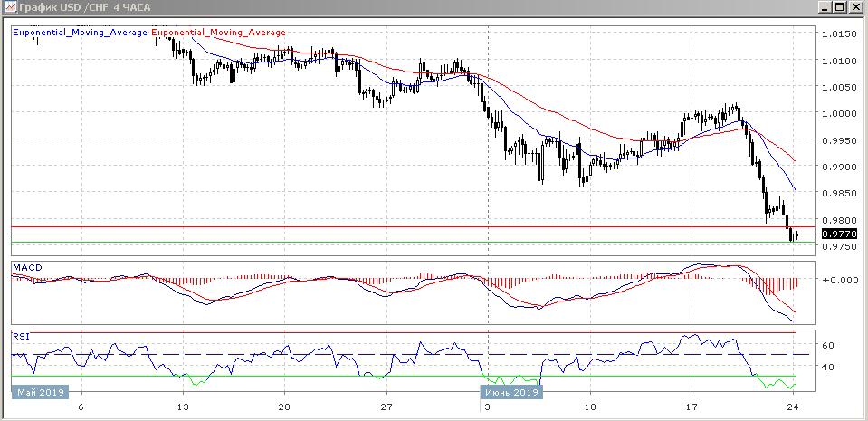Select the MACD indicator label
Viewport: 868px width, 421px height.
(x=25, y=268)
